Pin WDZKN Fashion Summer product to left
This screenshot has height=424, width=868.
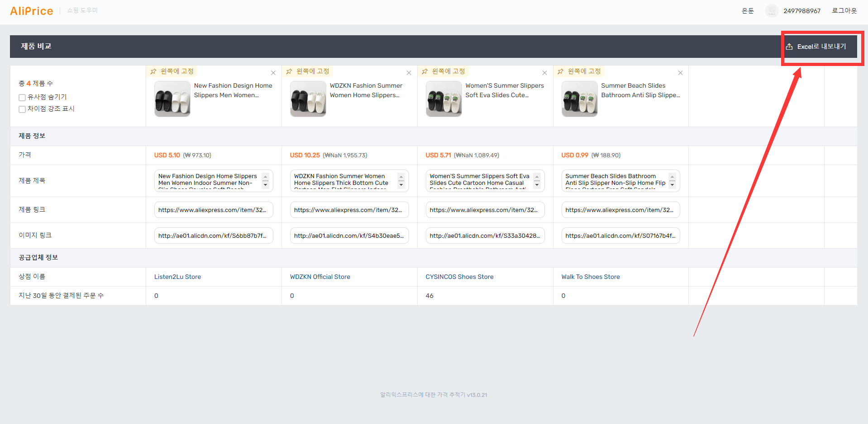308,71
